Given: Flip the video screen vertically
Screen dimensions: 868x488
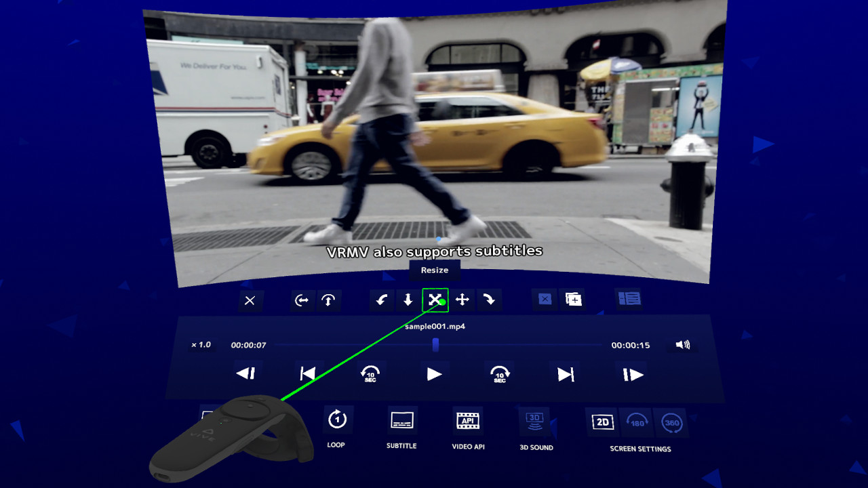Looking at the screenshot, I should tap(330, 300).
